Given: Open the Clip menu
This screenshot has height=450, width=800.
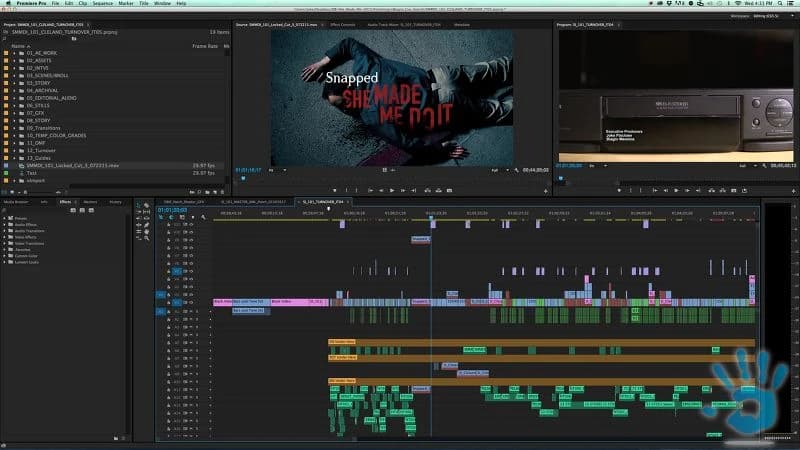Looking at the screenshot, I should point(83,4).
